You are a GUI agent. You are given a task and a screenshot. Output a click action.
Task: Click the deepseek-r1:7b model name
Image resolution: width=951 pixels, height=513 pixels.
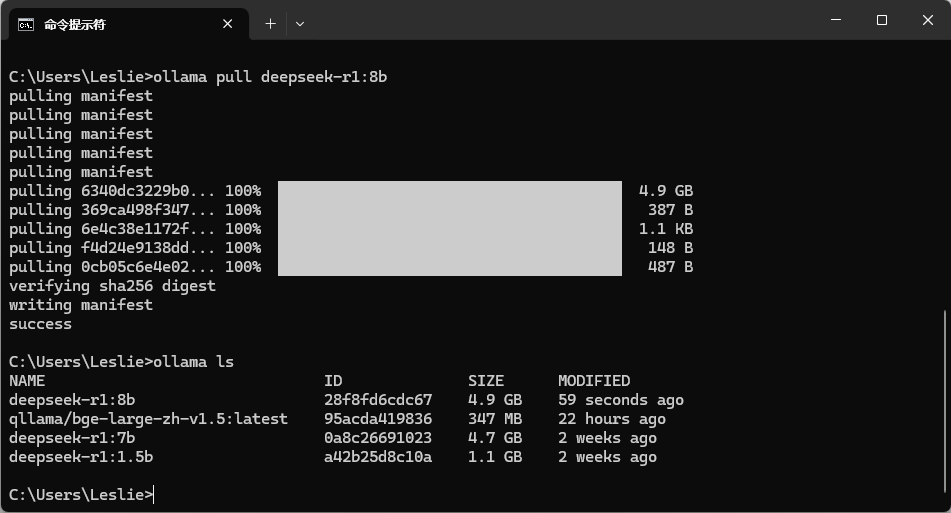pos(72,438)
